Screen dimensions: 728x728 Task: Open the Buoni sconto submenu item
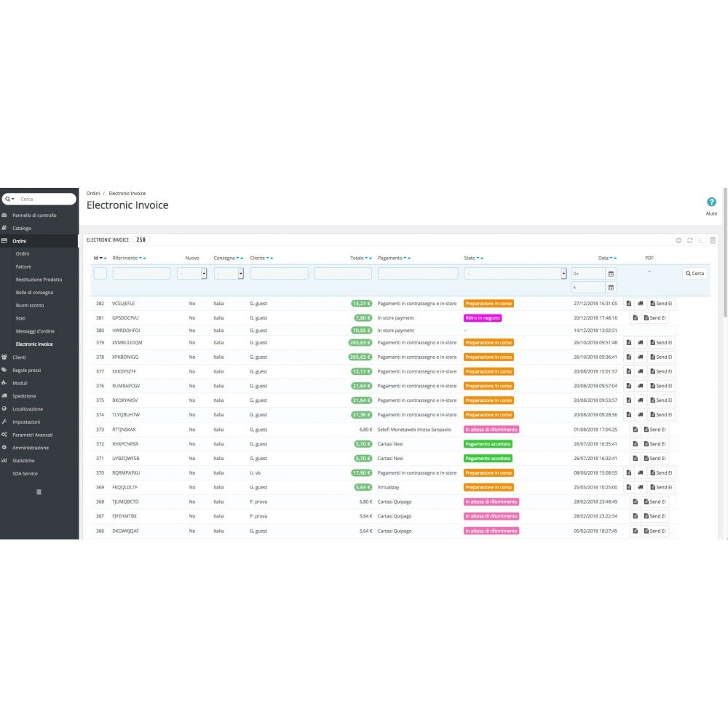(x=30, y=306)
